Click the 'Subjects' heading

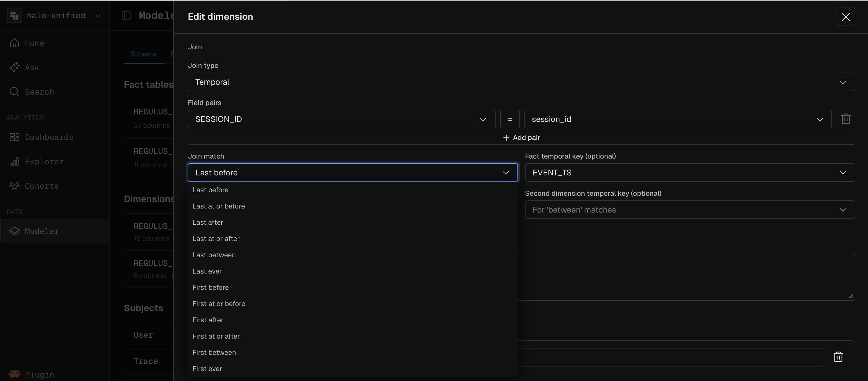[144, 308]
